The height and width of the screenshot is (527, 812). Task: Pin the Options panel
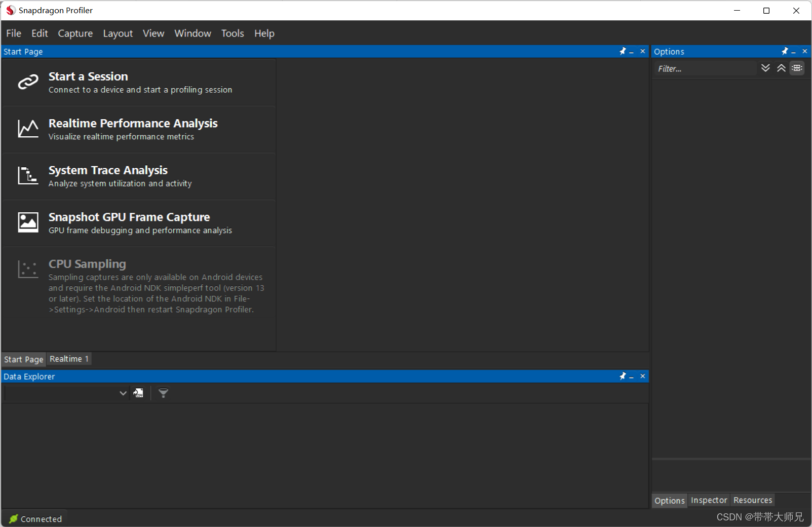click(x=785, y=51)
